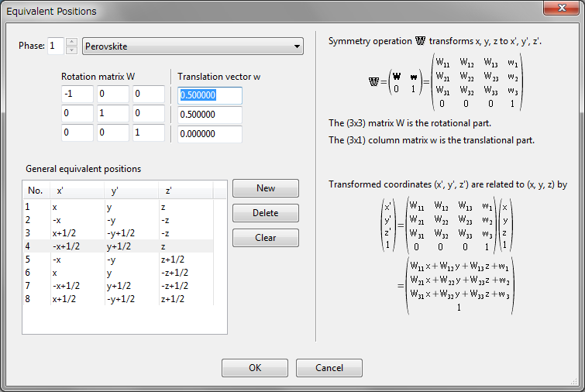Screen dimensions: 585x392
Task: Cancel the dialog
Action: [329, 368]
